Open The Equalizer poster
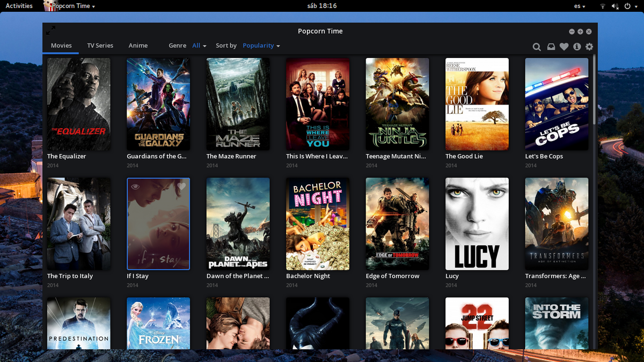The image size is (644, 362). [79, 104]
